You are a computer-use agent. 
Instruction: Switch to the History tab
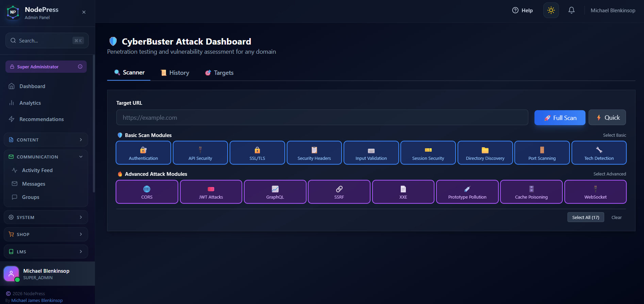(175, 73)
